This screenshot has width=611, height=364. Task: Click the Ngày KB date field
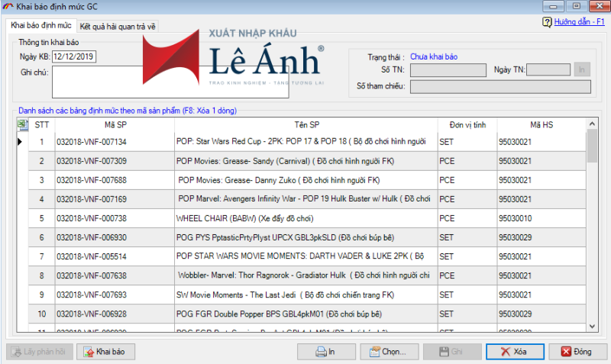click(x=74, y=56)
